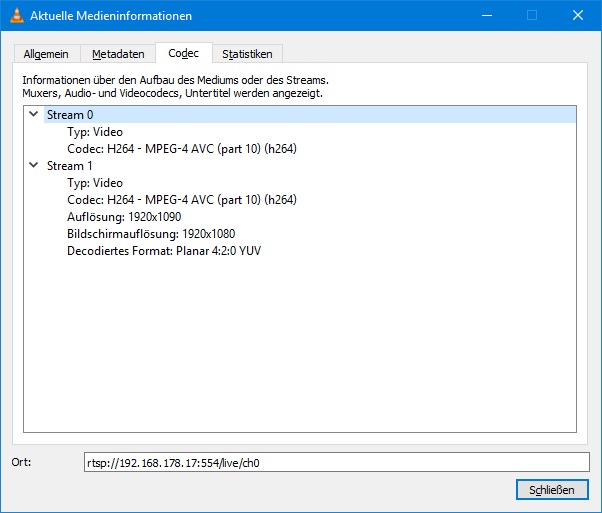The width and height of the screenshot is (602, 513).
Task: Click 'Typ: Video' under Stream 1
Action: [x=95, y=183]
